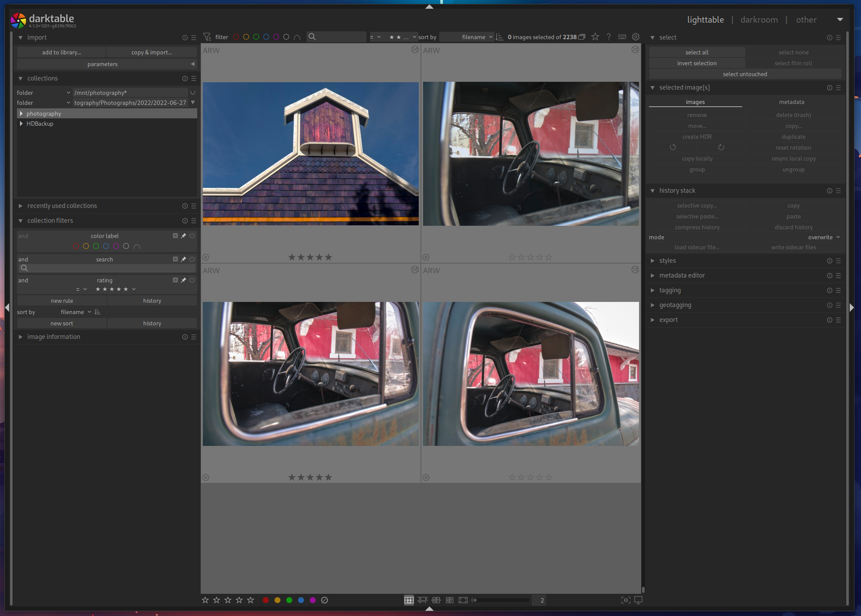Click the full preview layout icon
Image resolution: width=861 pixels, height=616 pixels.
(x=463, y=600)
